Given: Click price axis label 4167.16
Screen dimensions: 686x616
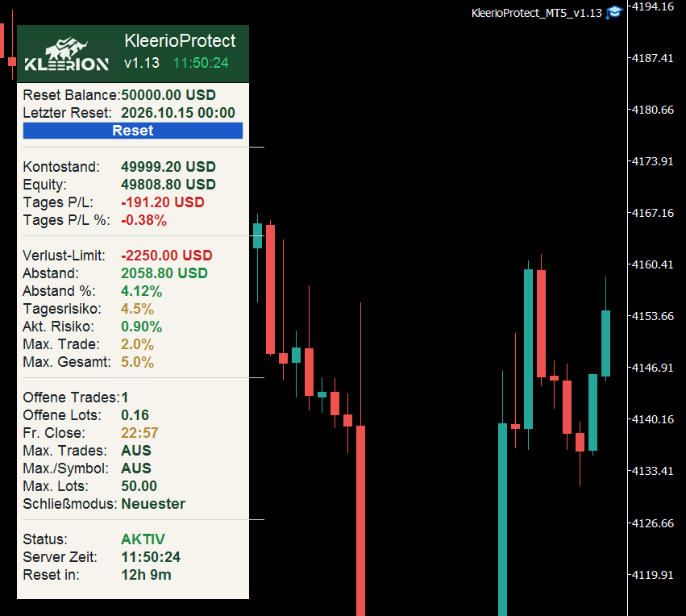Looking at the screenshot, I should pos(653,213).
